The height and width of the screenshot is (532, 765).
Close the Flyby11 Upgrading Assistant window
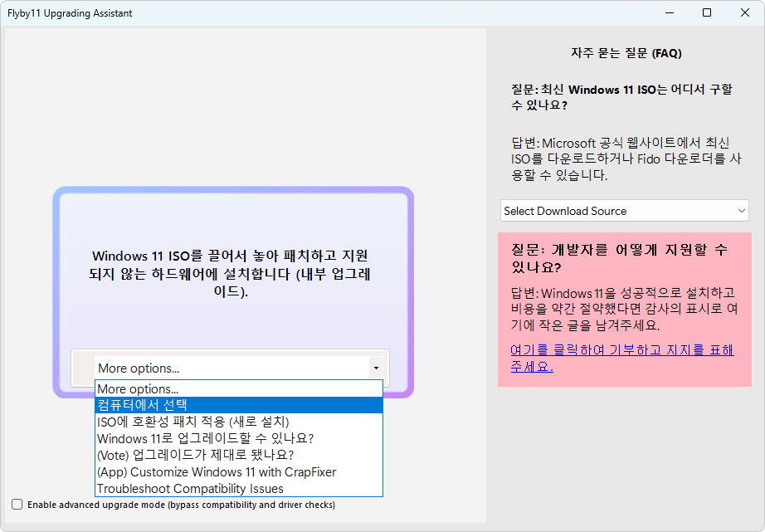pos(744,12)
